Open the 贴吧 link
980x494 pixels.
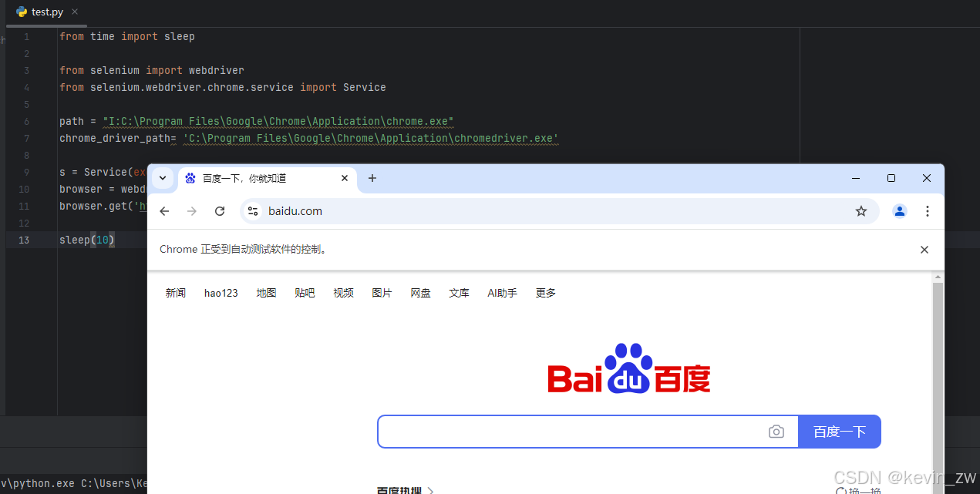tap(305, 293)
